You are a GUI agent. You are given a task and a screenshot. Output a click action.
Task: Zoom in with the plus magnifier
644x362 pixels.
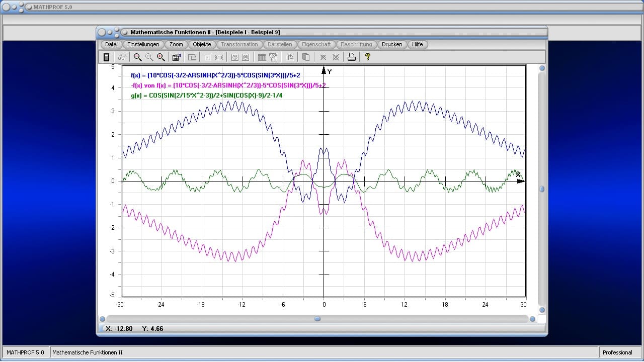point(160,57)
